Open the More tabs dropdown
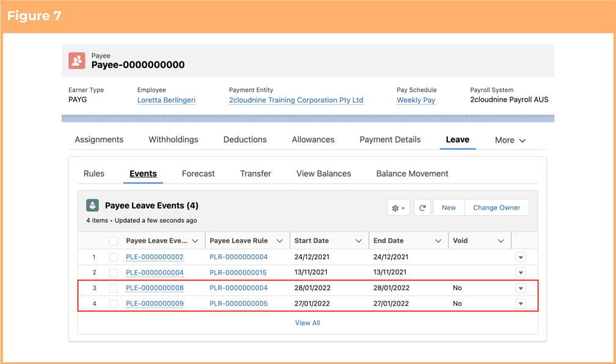 510,140
